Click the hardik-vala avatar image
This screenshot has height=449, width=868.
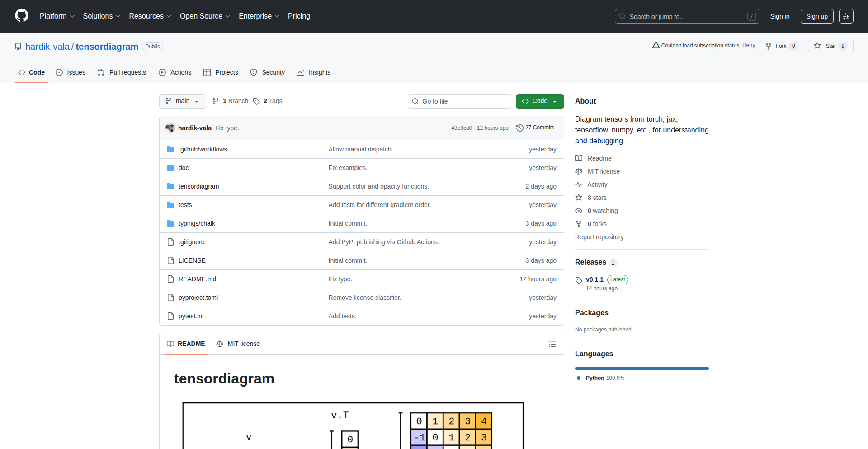pos(170,128)
